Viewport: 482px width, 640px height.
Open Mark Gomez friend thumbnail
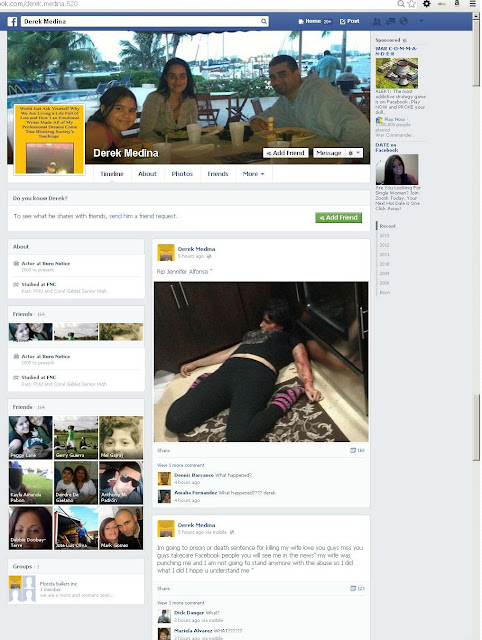(x=121, y=528)
